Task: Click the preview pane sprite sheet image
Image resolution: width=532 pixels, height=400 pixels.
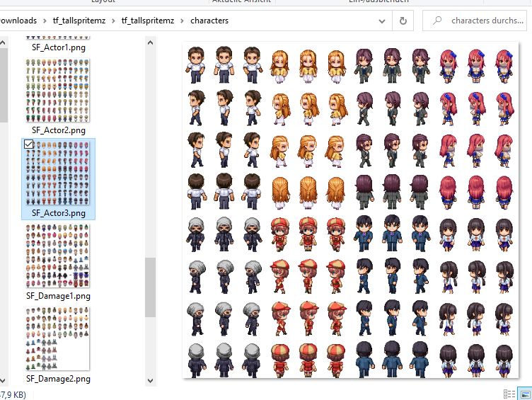Action: tap(350, 210)
